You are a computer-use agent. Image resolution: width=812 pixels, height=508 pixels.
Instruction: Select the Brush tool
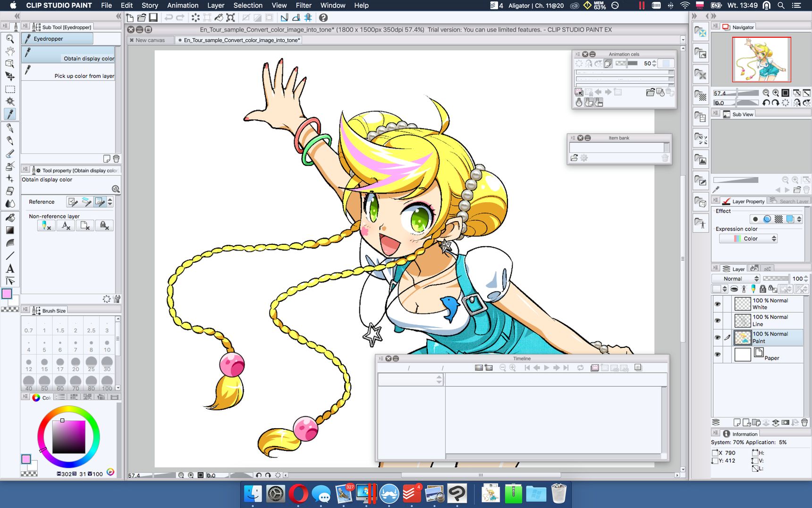(10, 154)
